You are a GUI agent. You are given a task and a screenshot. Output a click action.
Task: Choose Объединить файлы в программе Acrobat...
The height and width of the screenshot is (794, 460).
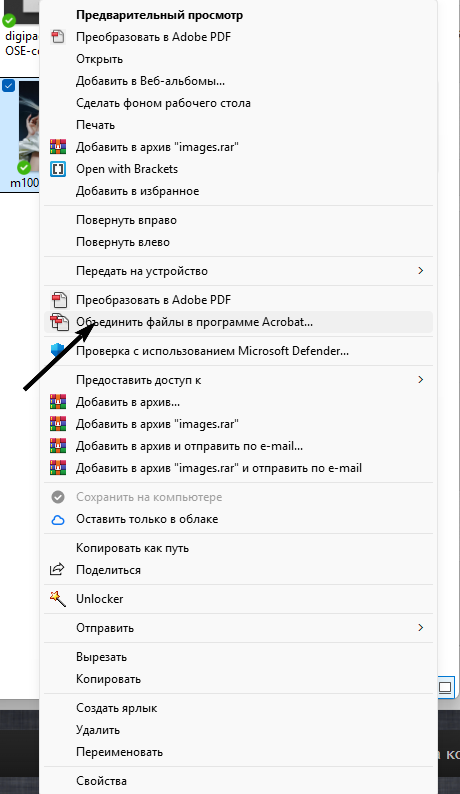pos(239,322)
